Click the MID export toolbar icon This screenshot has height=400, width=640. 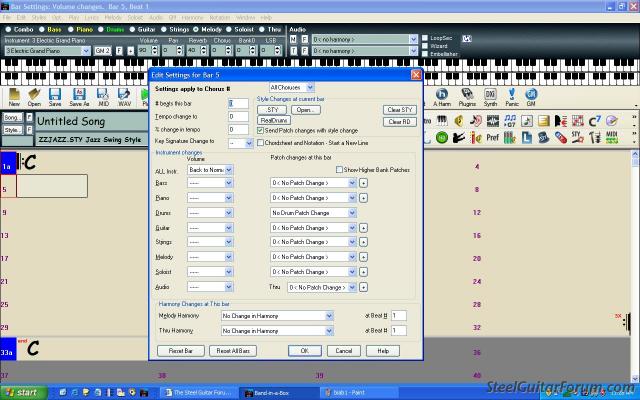point(102,97)
